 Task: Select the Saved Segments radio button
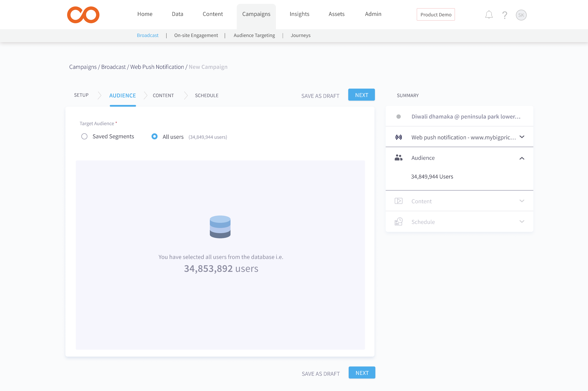point(84,136)
